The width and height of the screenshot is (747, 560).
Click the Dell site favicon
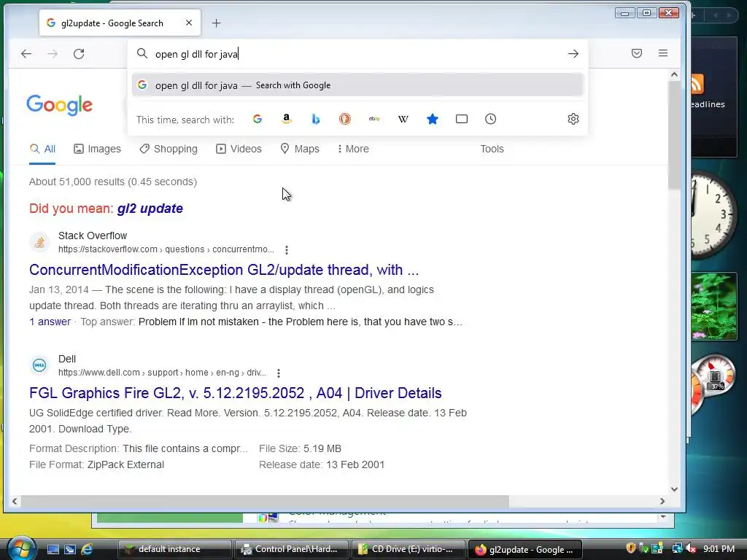click(39, 366)
